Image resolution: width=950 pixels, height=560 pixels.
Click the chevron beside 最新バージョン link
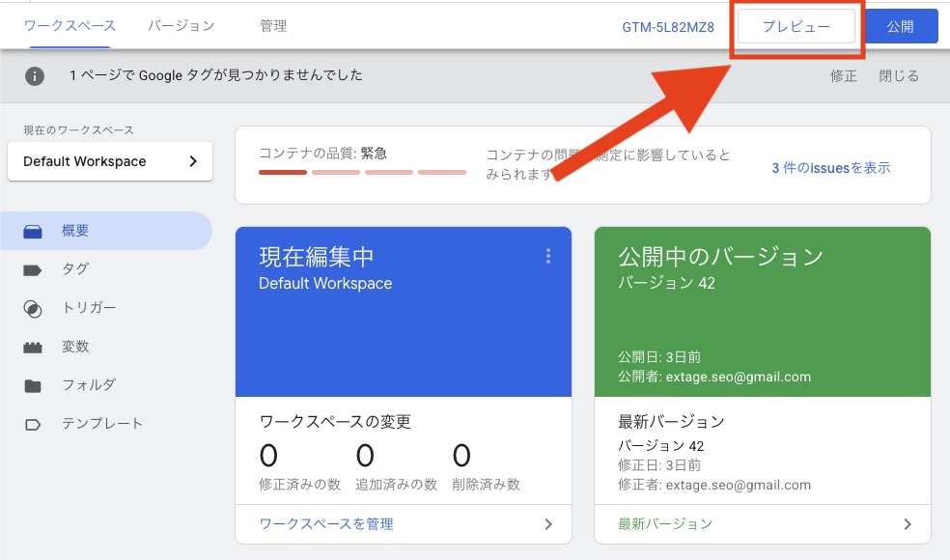pyautogui.click(x=908, y=524)
